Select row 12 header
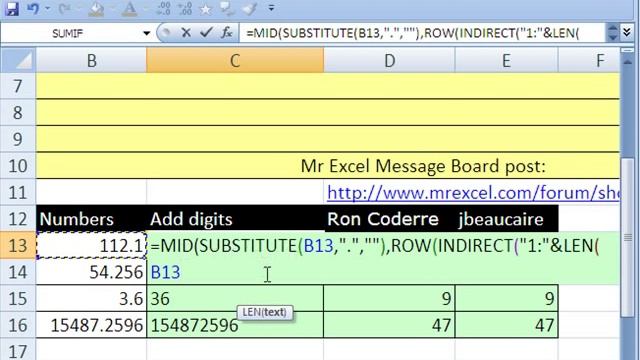640x360 pixels. tap(18, 219)
